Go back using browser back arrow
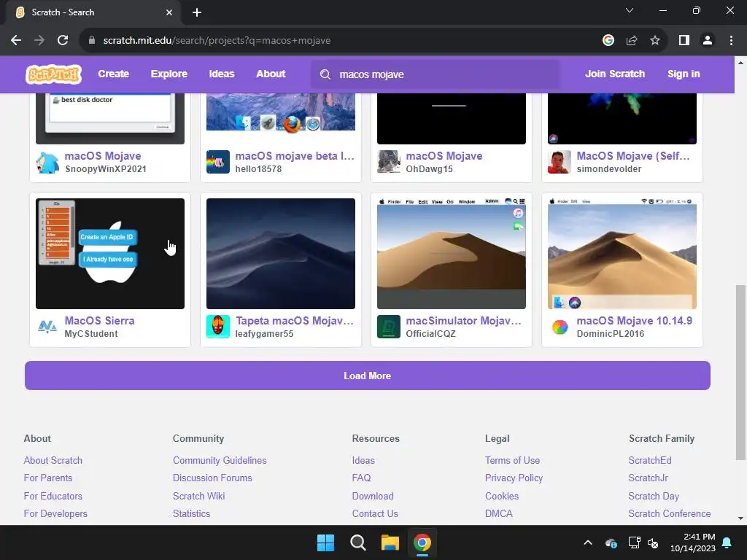The height and width of the screenshot is (560, 747). point(16,41)
